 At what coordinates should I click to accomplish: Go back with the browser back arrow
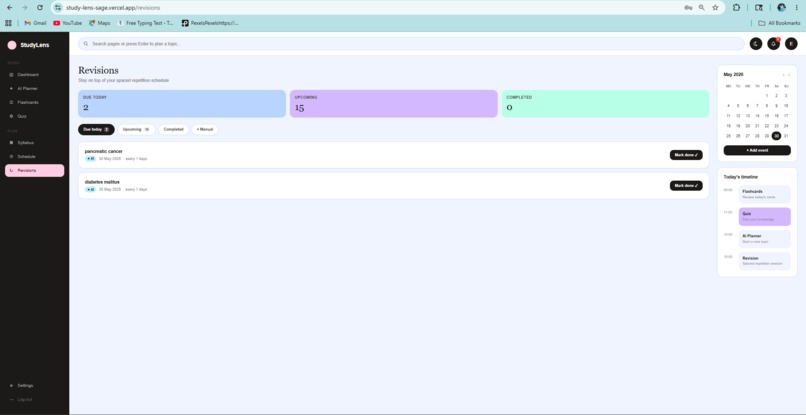[x=10, y=8]
